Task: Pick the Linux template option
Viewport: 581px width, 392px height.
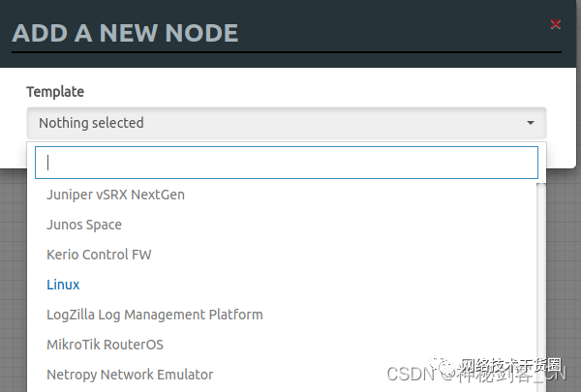Action: pyautogui.click(x=63, y=285)
